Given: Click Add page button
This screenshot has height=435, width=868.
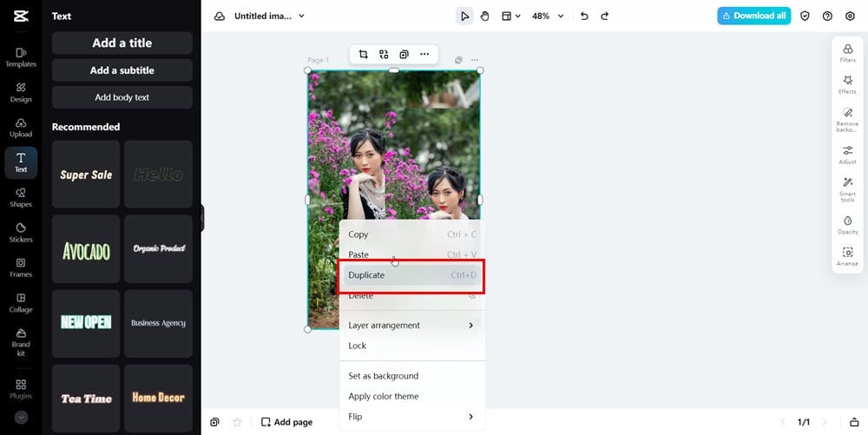Looking at the screenshot, I should coord(286,422).
